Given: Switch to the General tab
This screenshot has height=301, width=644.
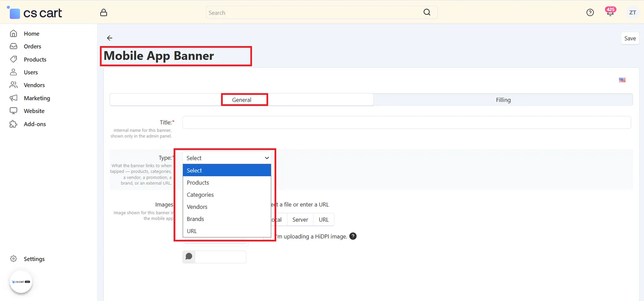Looking at the screenshot, I should click(242, 100).
